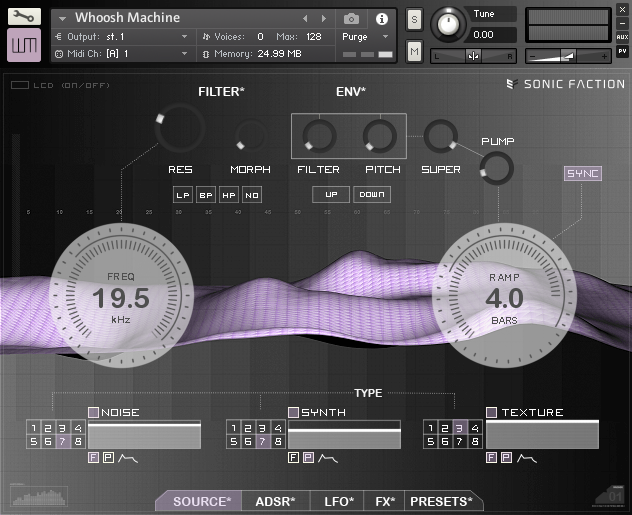Click the envelope shape icon under NOISE
The image size is (632, 515).
[128, 458]
